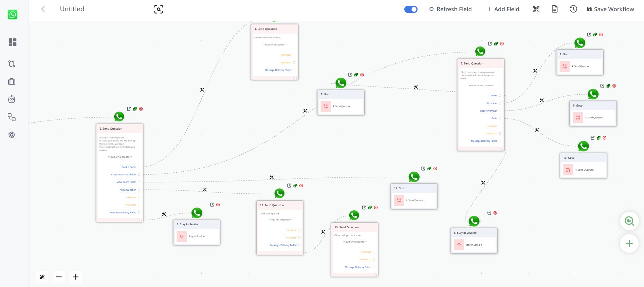Image resolution: width=644 pixels, height=287 pixels.
Task: Click the Untitled workflow name
Action: coord(72,9)
